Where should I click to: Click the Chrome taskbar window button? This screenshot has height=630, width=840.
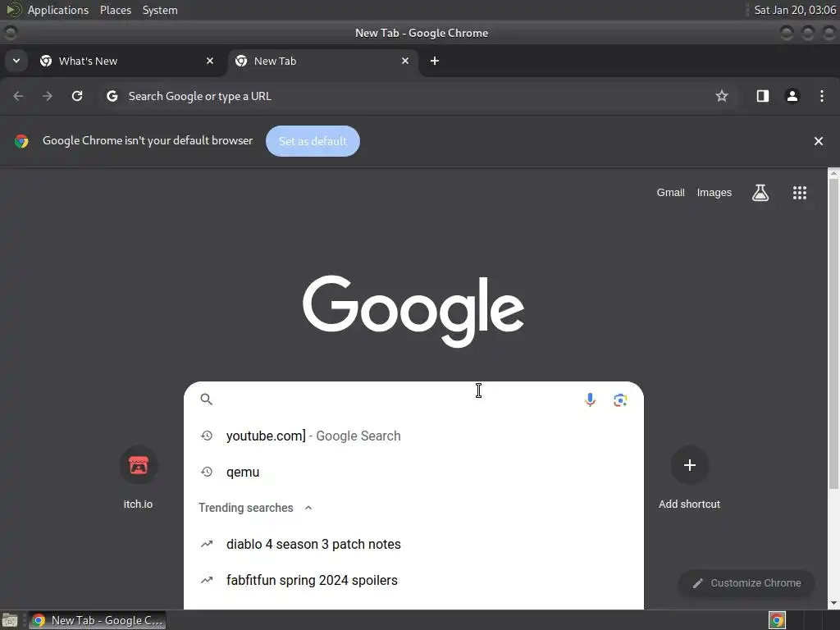[97, 620]
